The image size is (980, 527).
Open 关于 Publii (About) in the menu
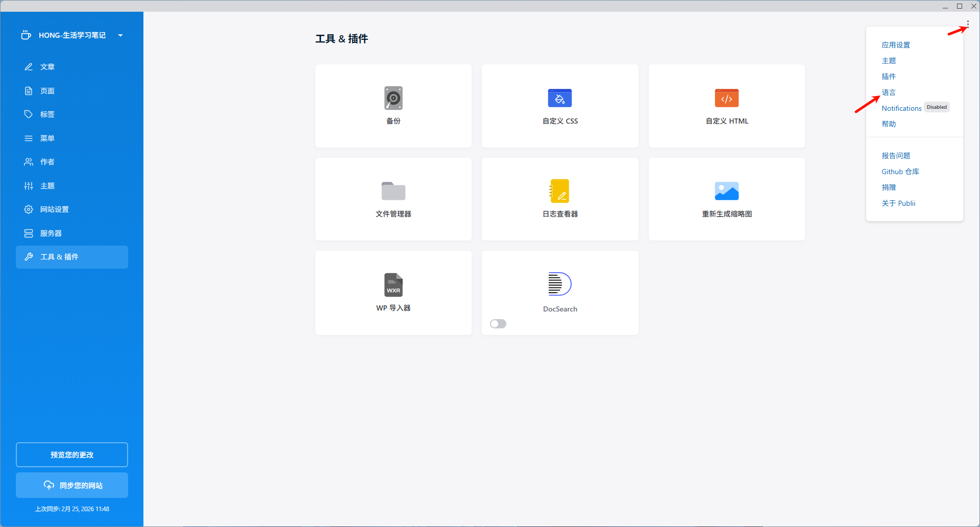pos(898,203)
